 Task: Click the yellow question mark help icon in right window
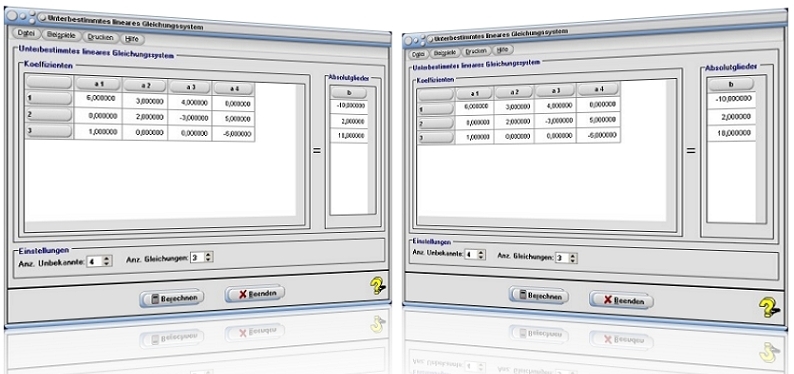point(769,307)
